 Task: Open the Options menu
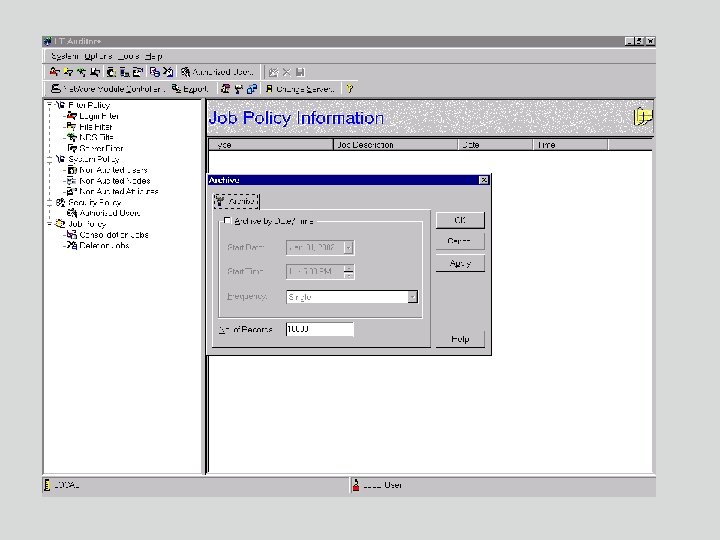click(98, 56)
